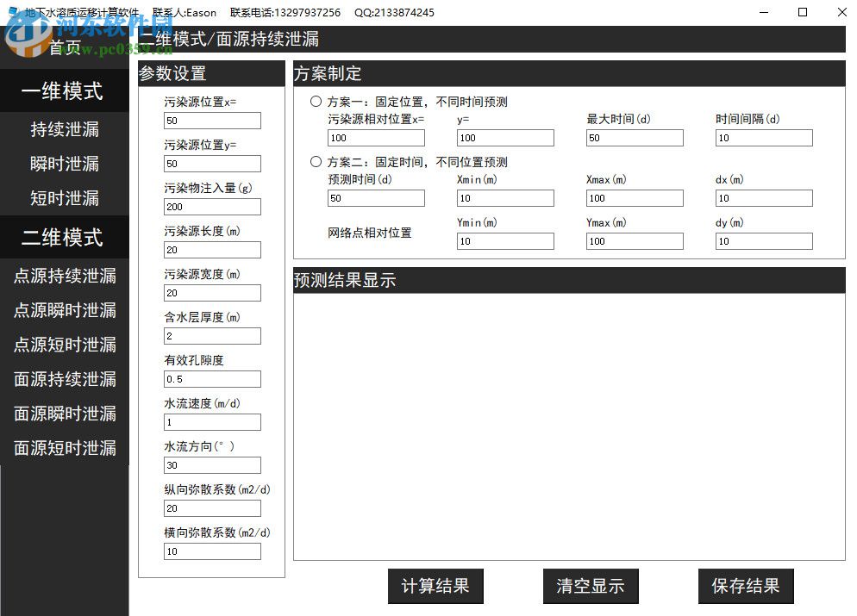The height and width of the screenshot is (616, 857).
Task: Open 点源持续泄漏 point source continuous leak
Action: click(x=64, y=276)
